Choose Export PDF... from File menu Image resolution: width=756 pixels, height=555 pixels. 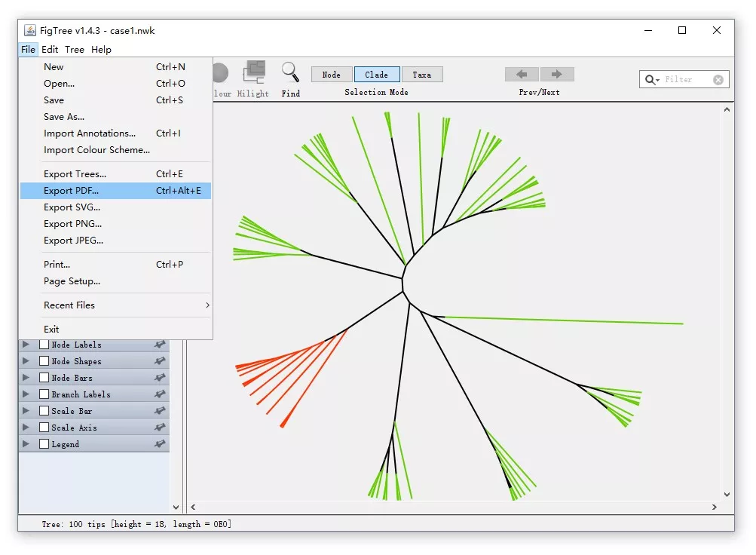(116, 191)
